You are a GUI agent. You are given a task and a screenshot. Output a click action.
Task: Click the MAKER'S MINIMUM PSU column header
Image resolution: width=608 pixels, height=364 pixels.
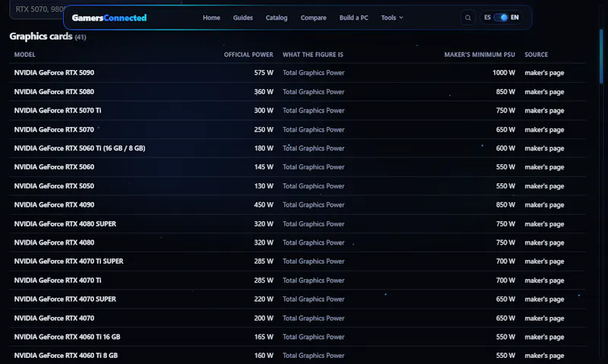(480, 55)
